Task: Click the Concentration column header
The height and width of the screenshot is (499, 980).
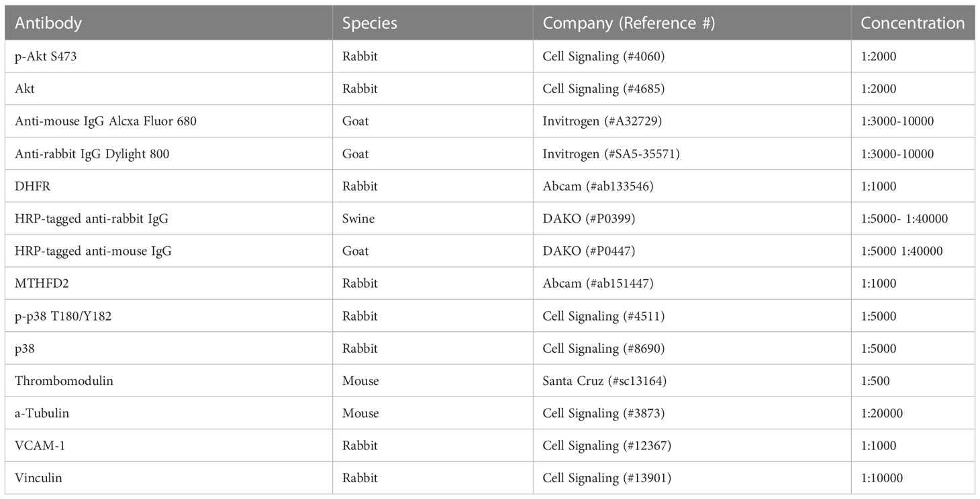Action: click(x=912, y=23)
